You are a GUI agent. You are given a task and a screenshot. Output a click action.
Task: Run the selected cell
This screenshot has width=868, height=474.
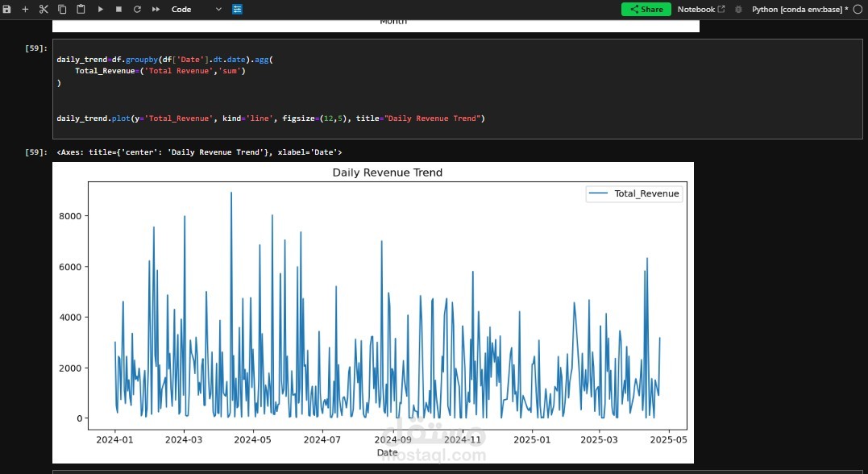[x=100, y=10]
